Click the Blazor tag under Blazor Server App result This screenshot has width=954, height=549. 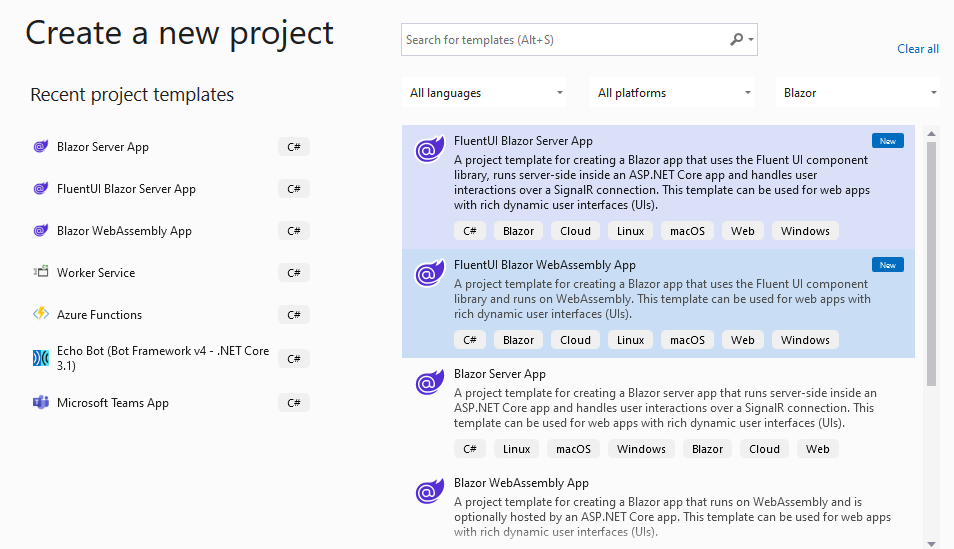(x=708, y=449)
